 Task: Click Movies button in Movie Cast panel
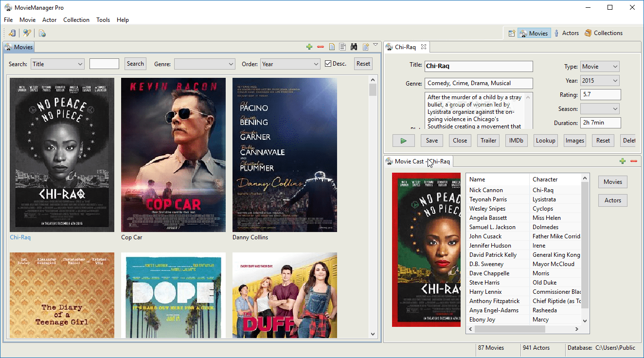[613, 182]
